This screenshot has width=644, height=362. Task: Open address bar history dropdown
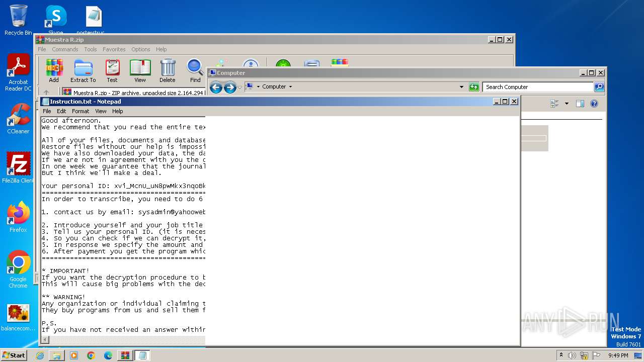461,87
